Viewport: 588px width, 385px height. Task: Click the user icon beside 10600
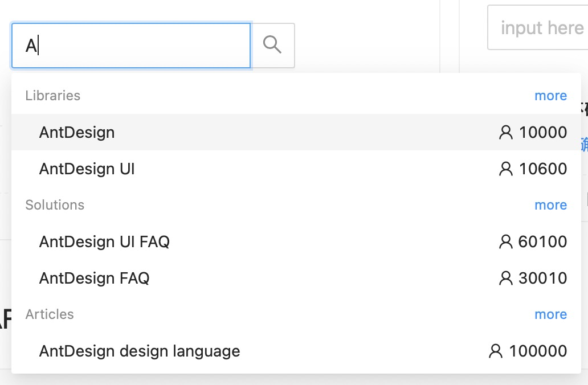505,169
